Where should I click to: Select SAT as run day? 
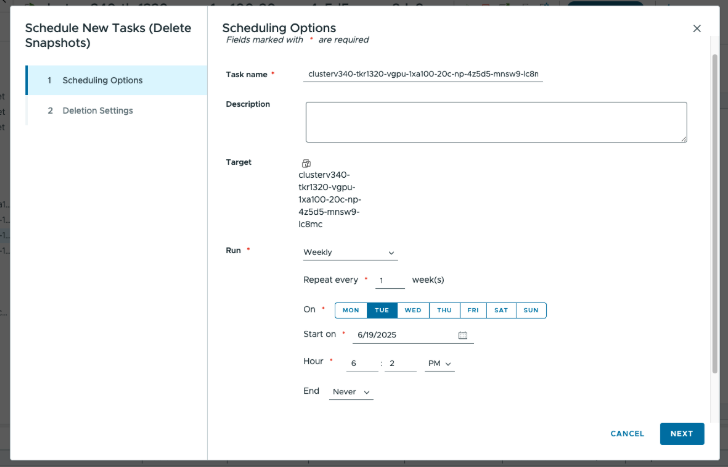coord(501,310)
